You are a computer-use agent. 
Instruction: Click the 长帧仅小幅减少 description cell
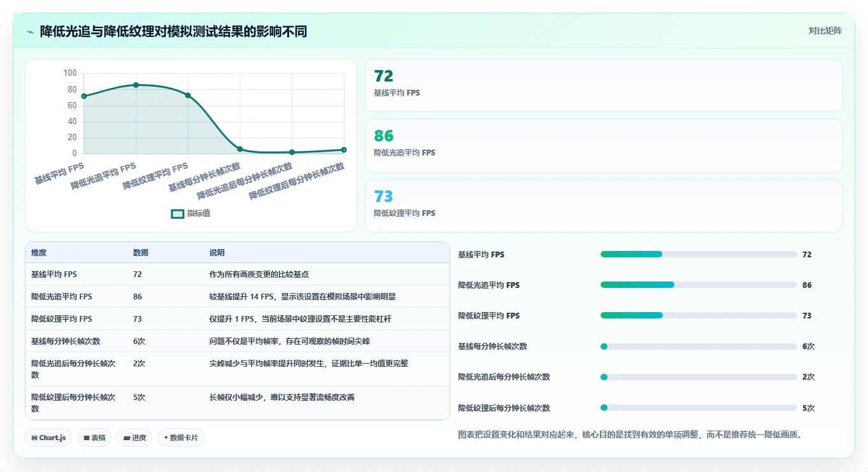(x=282, y=397)
